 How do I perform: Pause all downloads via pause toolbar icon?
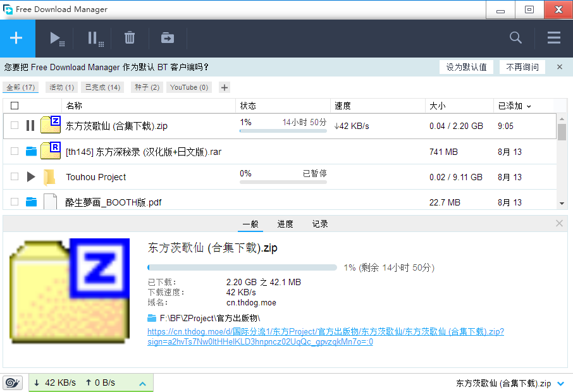point(95,39)
